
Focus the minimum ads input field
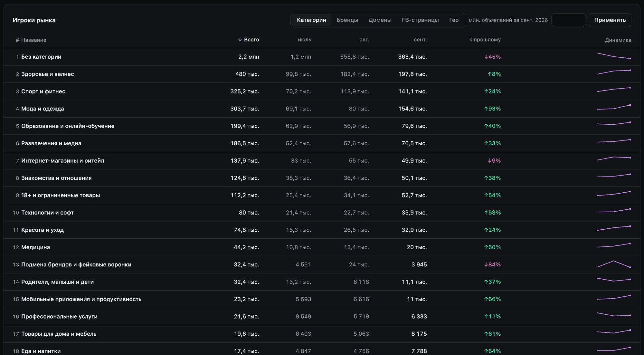pos(568,20)
